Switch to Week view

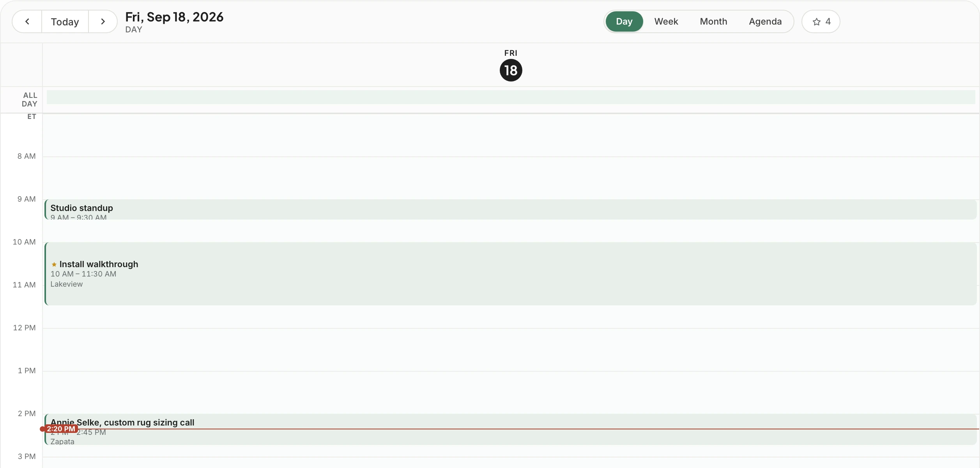click(666, 21)
